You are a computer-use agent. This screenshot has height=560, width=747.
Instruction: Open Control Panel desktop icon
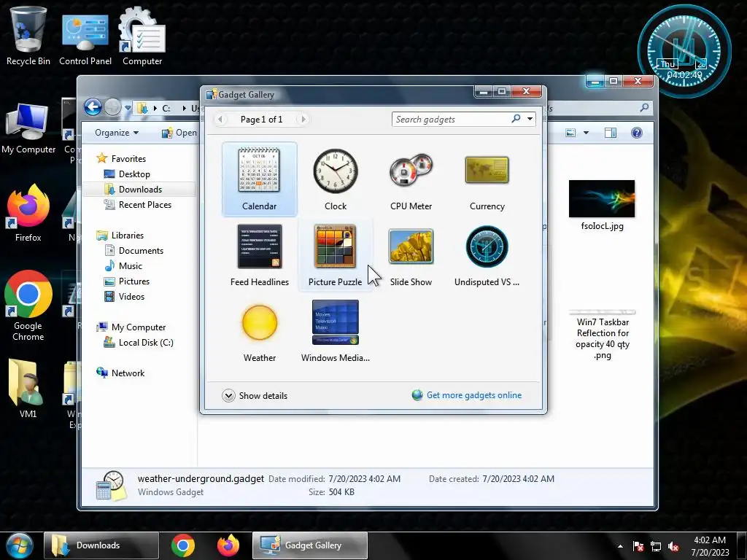pos(85,39)
